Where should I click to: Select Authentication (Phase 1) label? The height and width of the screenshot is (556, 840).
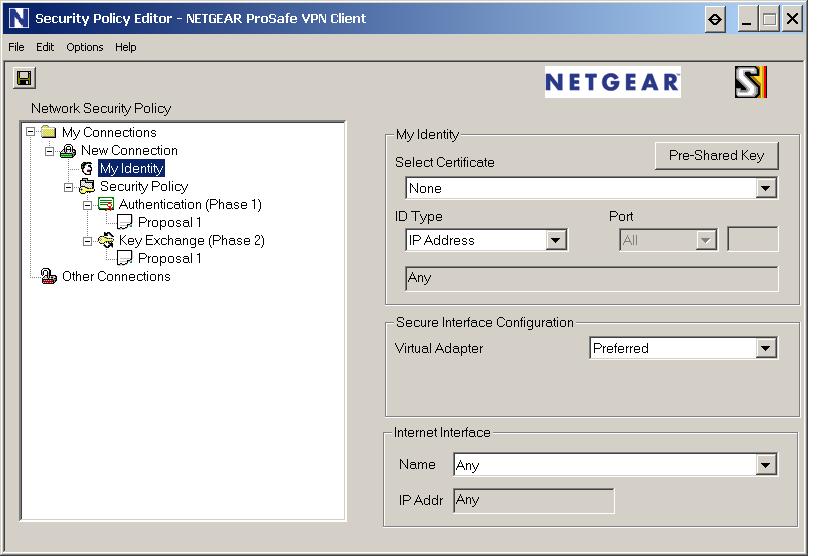click(190, 205)
